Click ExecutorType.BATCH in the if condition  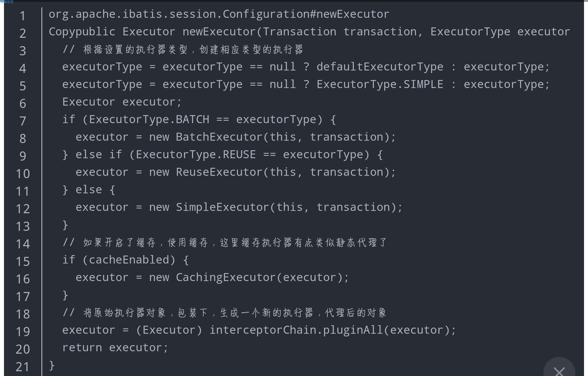coord(149,119)
